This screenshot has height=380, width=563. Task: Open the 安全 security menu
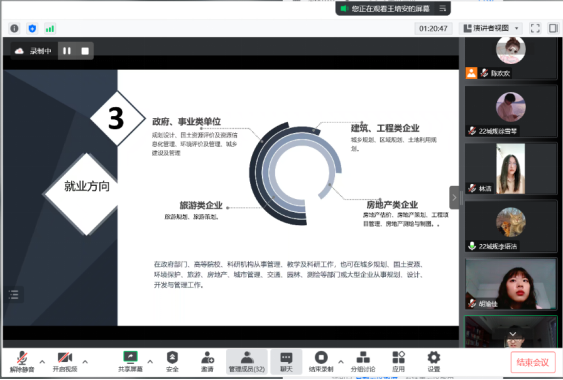click(x=172, y=362)
